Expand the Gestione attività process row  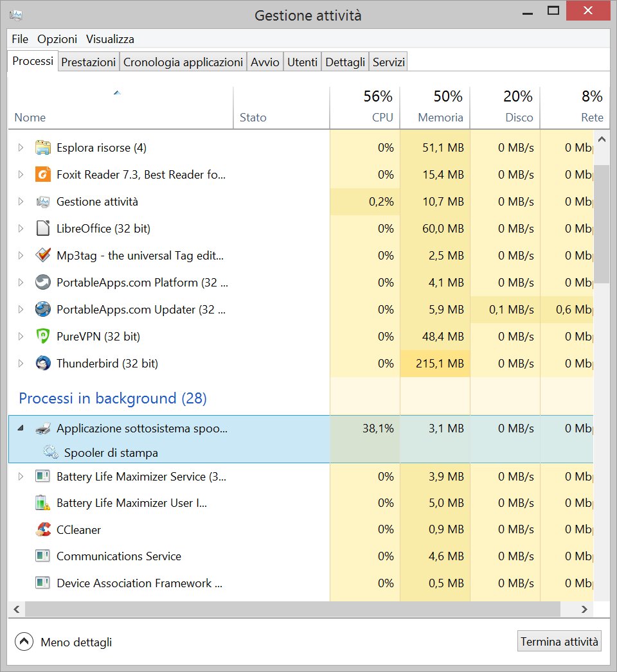[x=21, y=202]
